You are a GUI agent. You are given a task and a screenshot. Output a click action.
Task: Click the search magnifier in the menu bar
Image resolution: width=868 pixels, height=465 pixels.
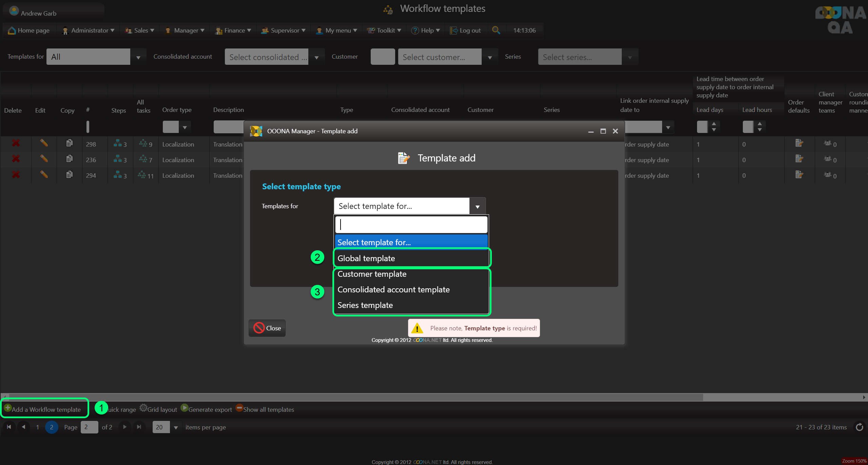(496, 30)
